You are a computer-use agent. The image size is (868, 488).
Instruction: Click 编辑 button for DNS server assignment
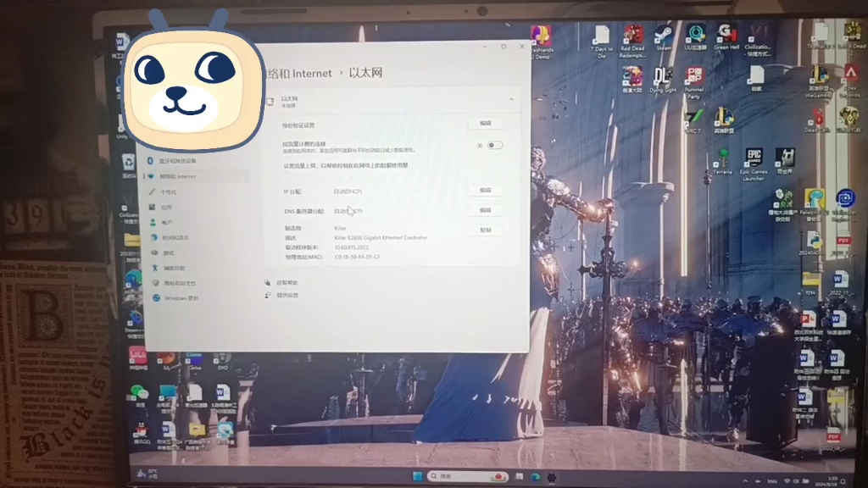click(486, 210)
